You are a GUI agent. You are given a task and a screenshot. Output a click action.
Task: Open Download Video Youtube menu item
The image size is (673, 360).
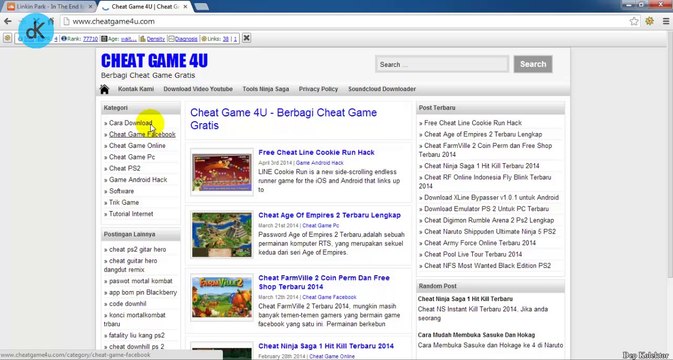tap(198, 89)
